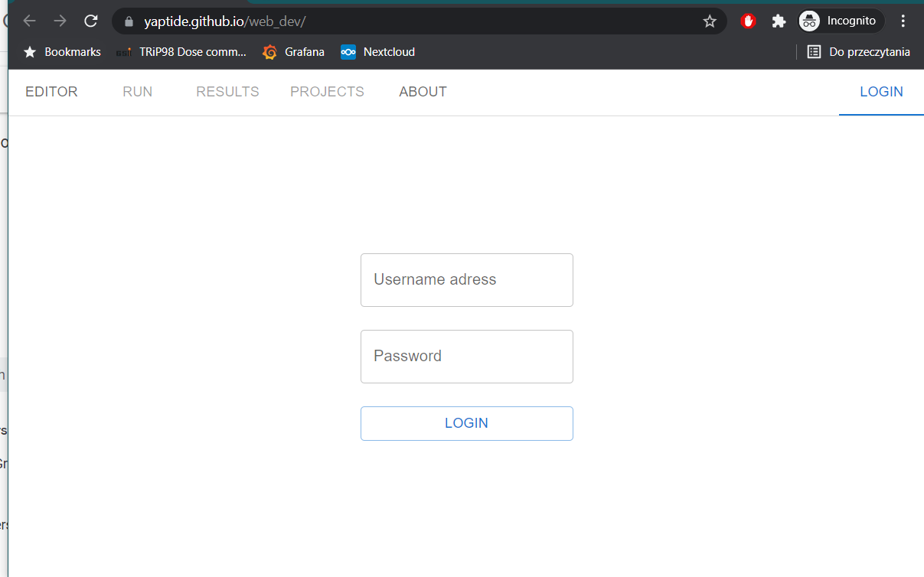Open the PROJECTS section
This screenshot has height=577, width=924.
point(327,92)
